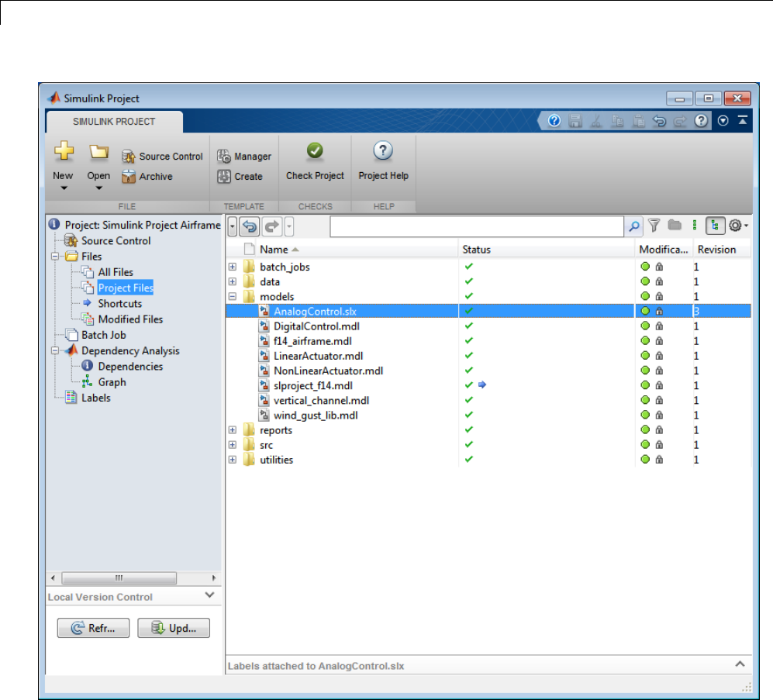773x700 pixels.
Task: Open Project Help
Action: (383, 162)
